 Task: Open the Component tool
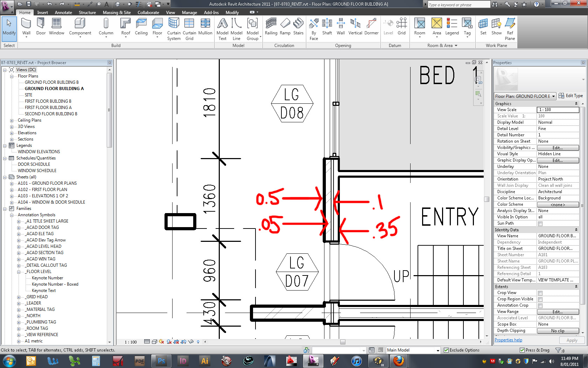(x=80, y=27)
